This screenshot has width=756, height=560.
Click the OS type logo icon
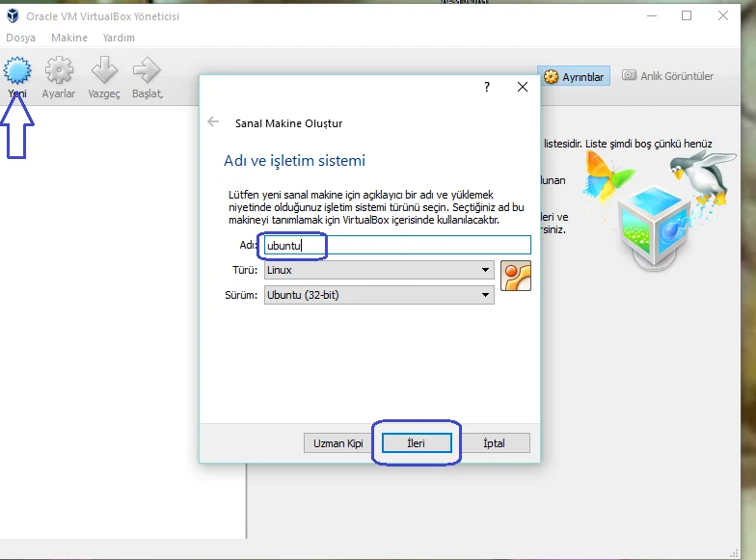pos(516,276)
